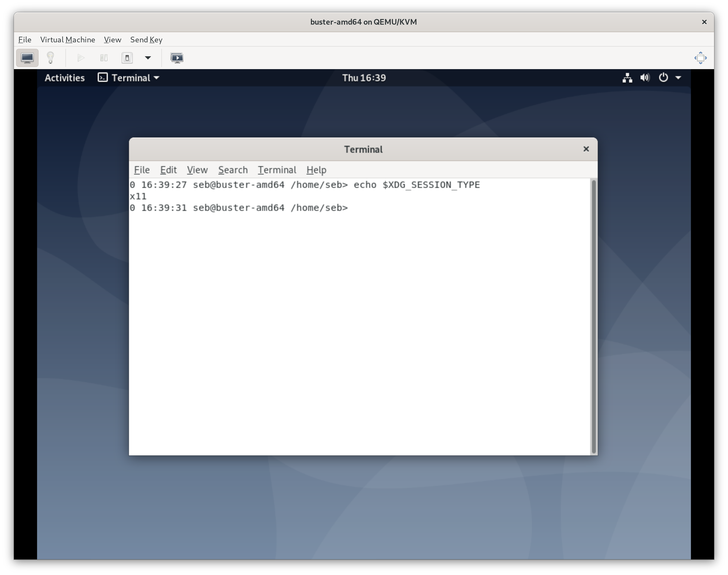Click the Terminal app icon in top bar
The height and width of the screenshot is (575, 728).
[x=103, y=78]
